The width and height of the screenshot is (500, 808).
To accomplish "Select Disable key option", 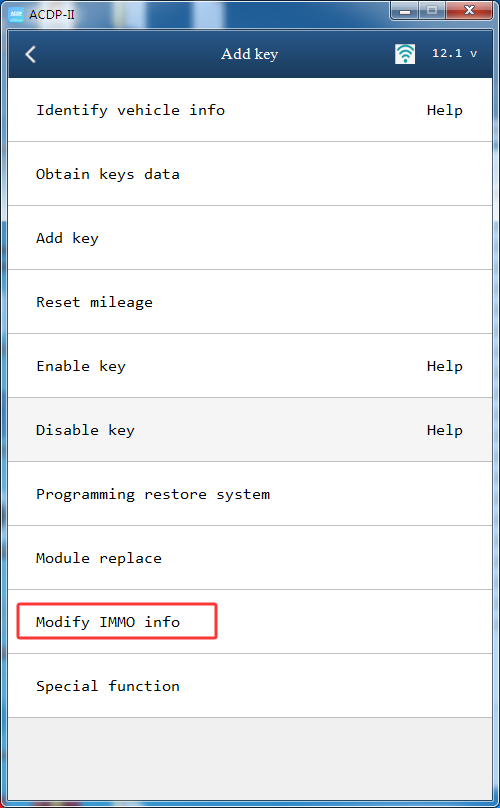I will pos(250,430).
